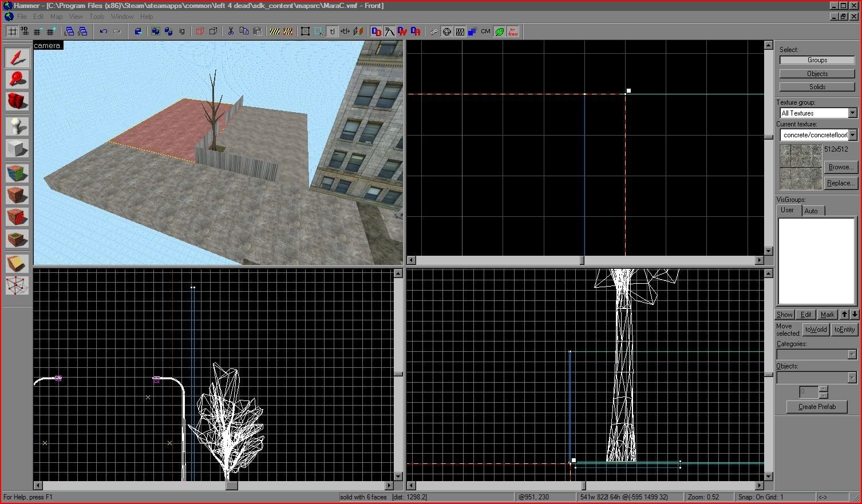Select the red Camera tool
The image size is (862, 504).
(17, 101)
